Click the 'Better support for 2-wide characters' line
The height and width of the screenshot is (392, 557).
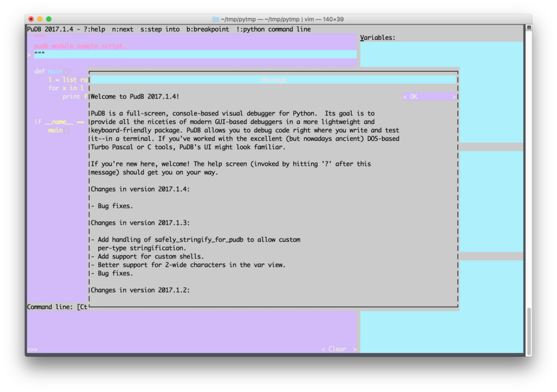tap(188, 265)
